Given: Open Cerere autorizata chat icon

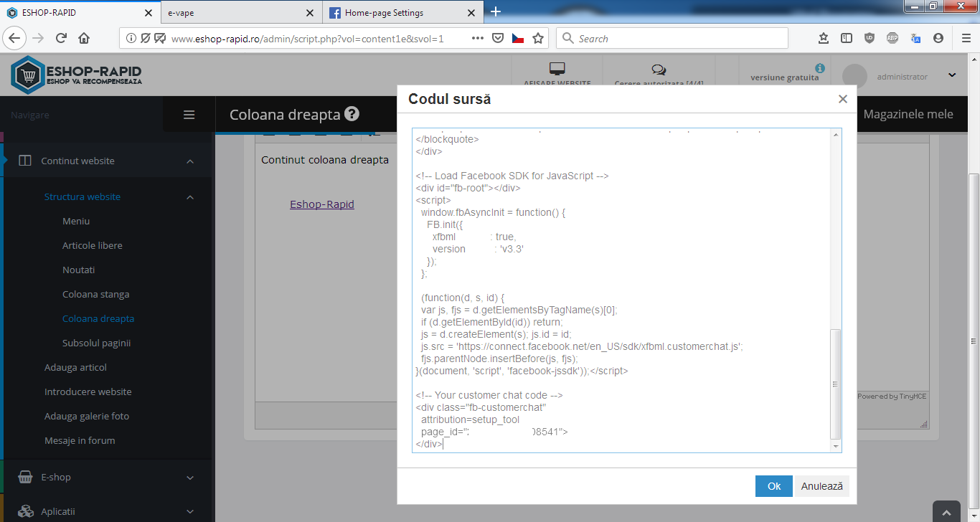Looking at the screenshot, I should (658, 70).
